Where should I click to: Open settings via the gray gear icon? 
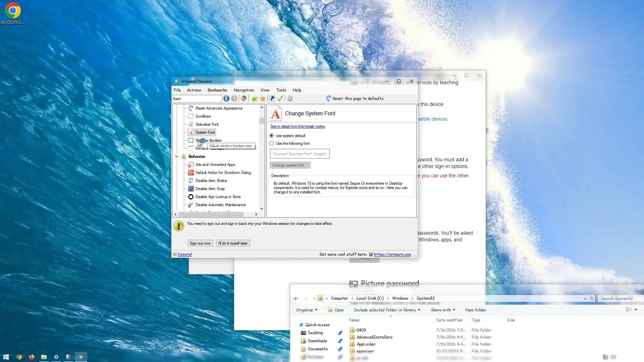[290, 99]
